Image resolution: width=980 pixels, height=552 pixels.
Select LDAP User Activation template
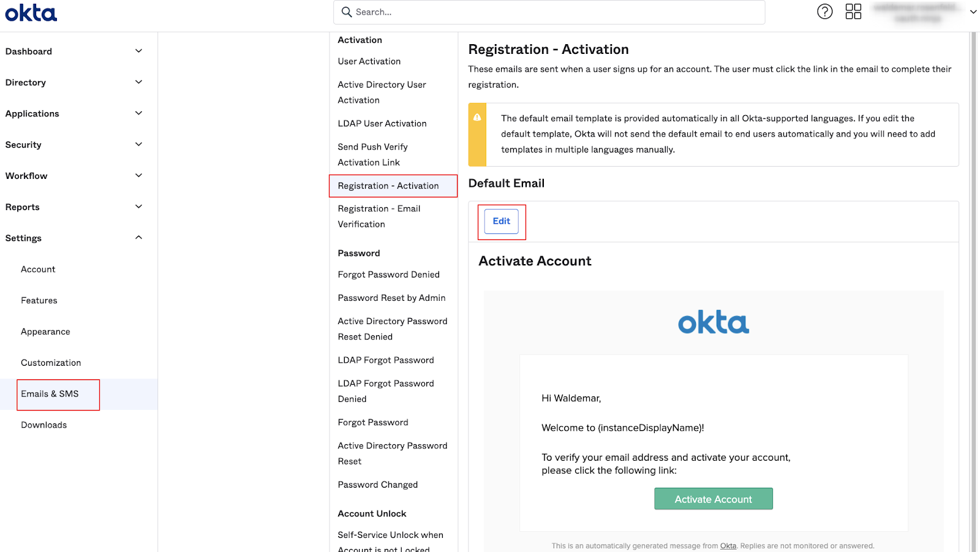(x=382, y=124)
